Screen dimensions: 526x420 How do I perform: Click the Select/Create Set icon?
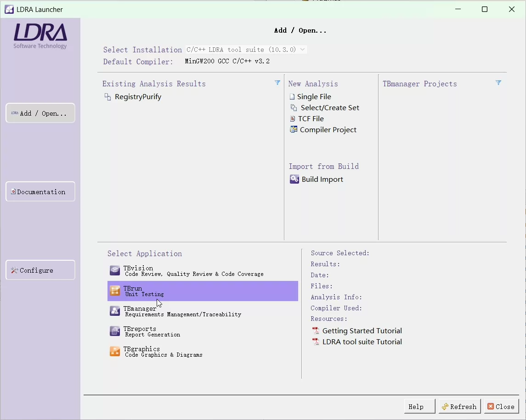(x=294, y=107)
